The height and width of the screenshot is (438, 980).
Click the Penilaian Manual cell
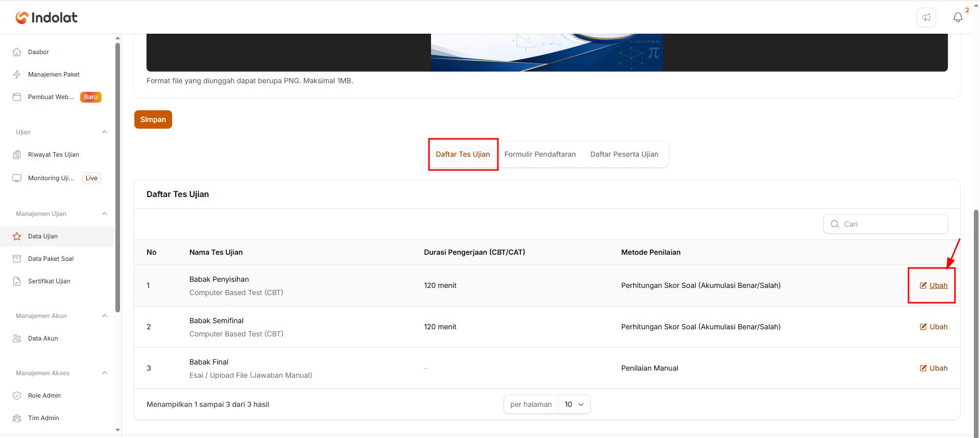(x=650, y=368)
